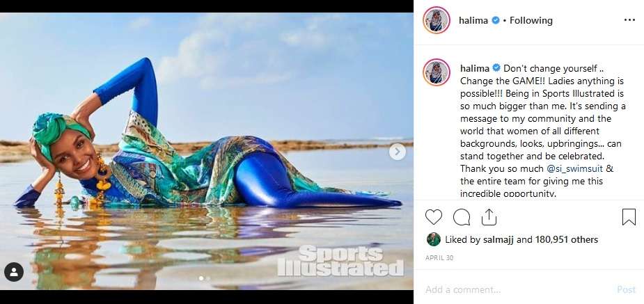Share the post using the share icon
This screenshot has width=644, height=304.
[x=489, y=217]
